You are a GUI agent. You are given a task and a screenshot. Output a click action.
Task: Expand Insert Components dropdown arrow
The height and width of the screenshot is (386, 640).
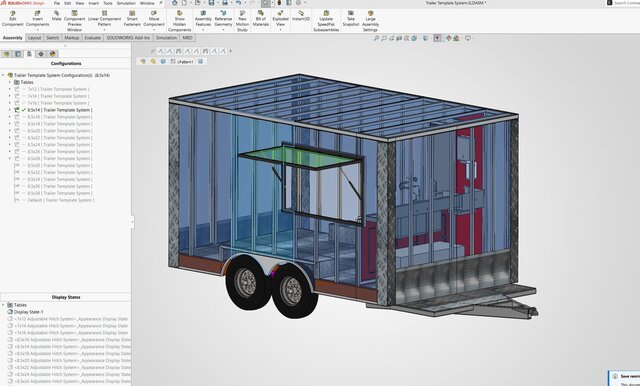(38, 30)
